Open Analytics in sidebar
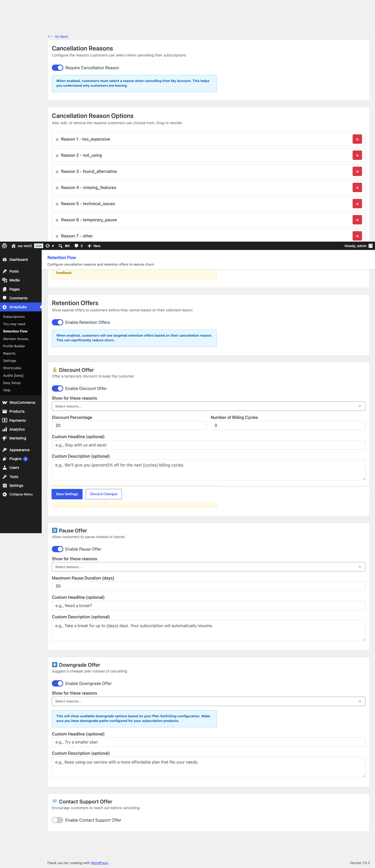 [17, 430]
